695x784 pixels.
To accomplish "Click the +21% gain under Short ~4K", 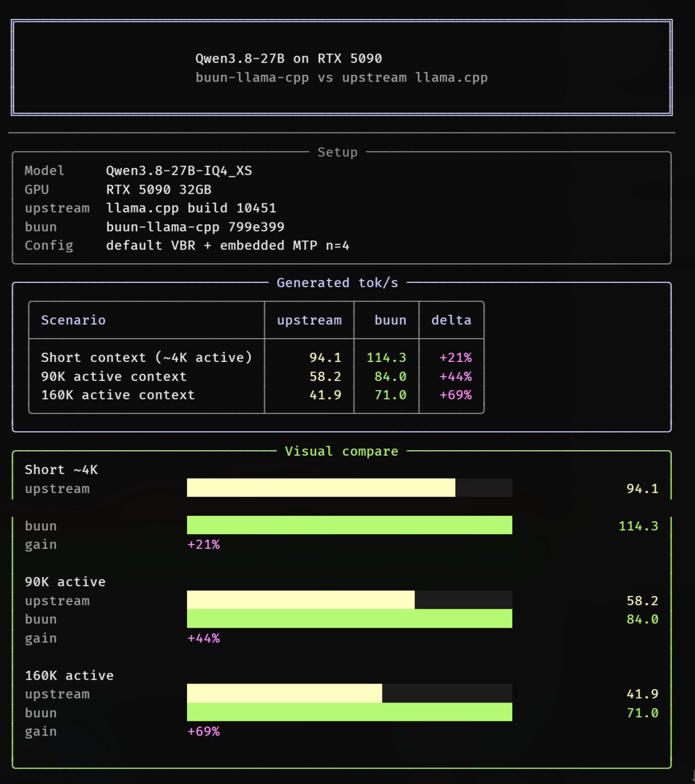I will point(203,545).
